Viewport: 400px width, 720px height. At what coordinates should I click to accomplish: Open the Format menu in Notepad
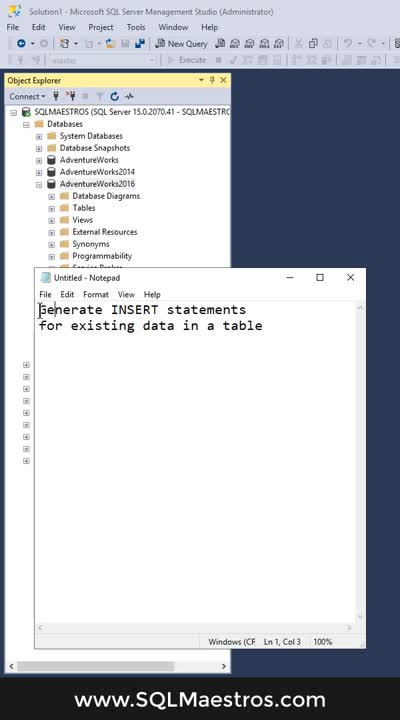pyautogui.click(x=96, y=294)
